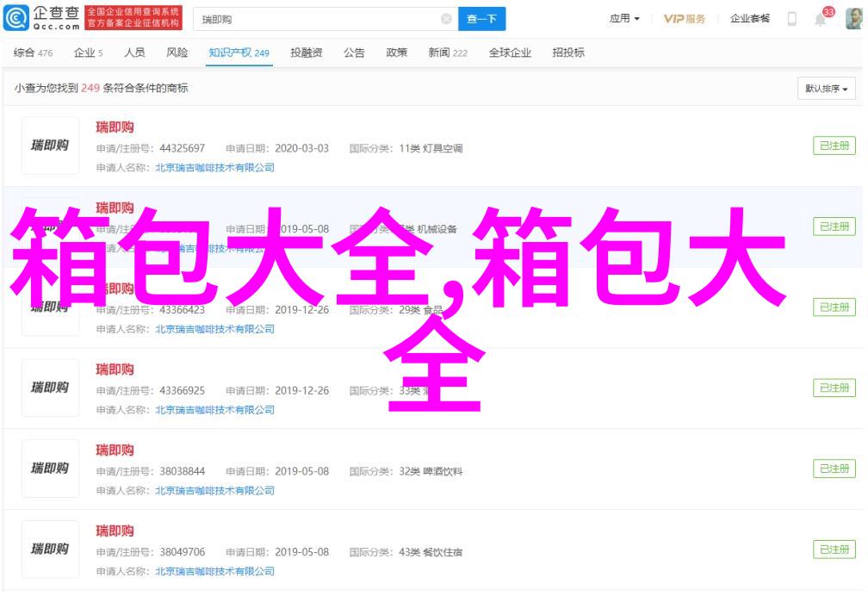This screenshot has height=596, width=868.
Task: Click registration number 44325697
Action: (183, 148)
